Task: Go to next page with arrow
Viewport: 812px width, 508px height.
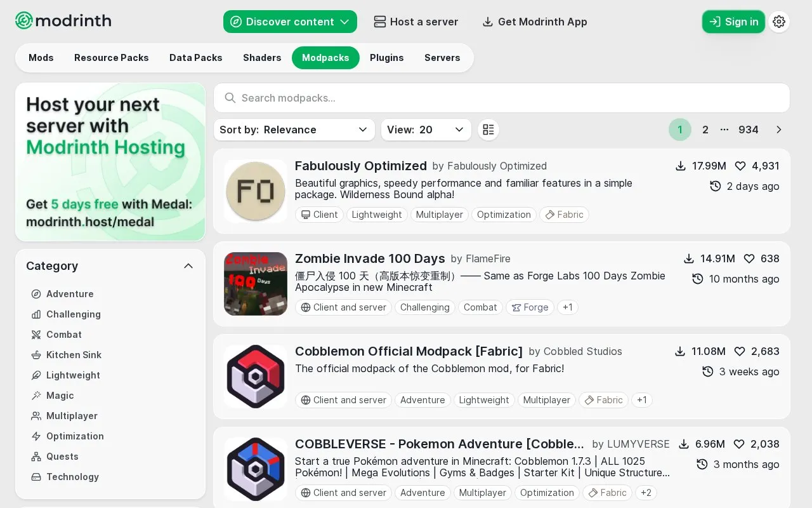Action: [779, 130]
